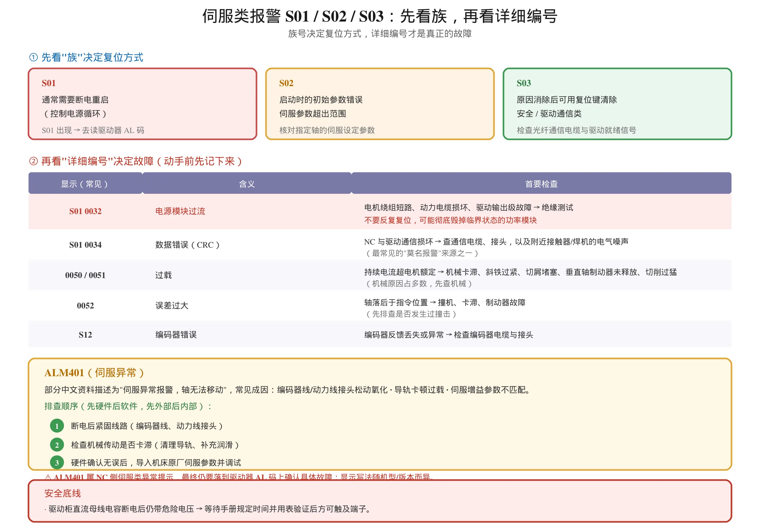
Task: Click the note（机械原因占多数，先查机械）
Action: 419,283
